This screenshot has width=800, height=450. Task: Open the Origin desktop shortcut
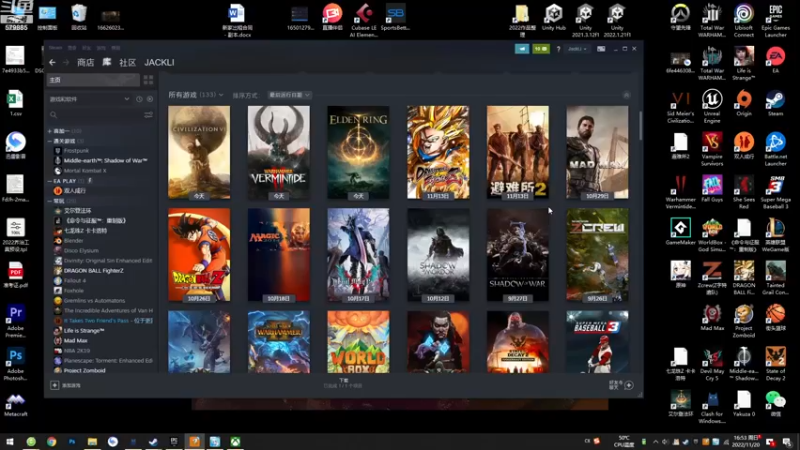pyautogui.click(x=743, y=104)
